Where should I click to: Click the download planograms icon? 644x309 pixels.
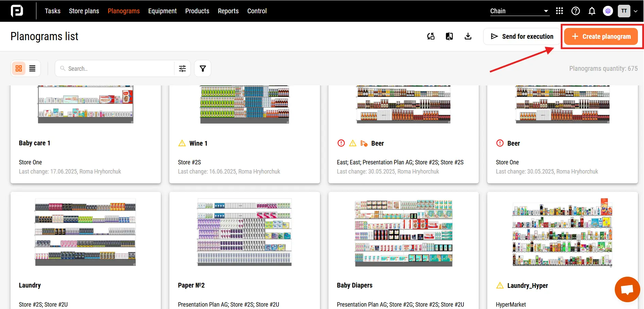pyautogui.click(x=468, y=36)
